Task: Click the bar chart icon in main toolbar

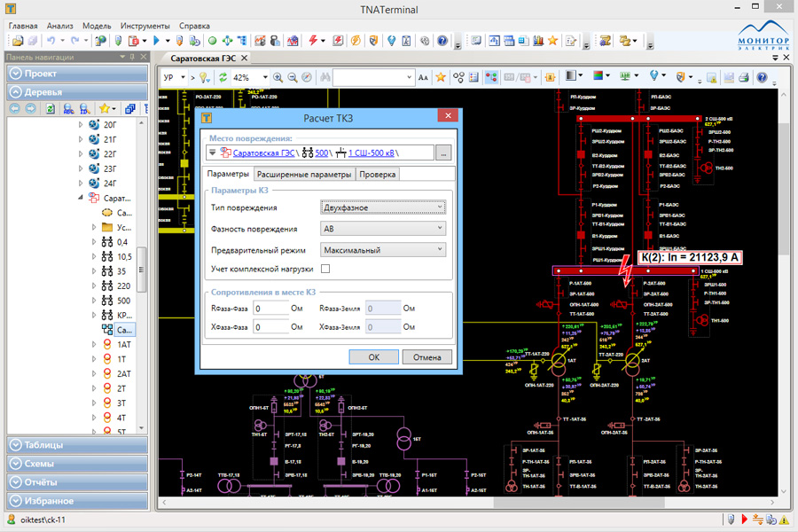Action: click(x=538, y=41)
